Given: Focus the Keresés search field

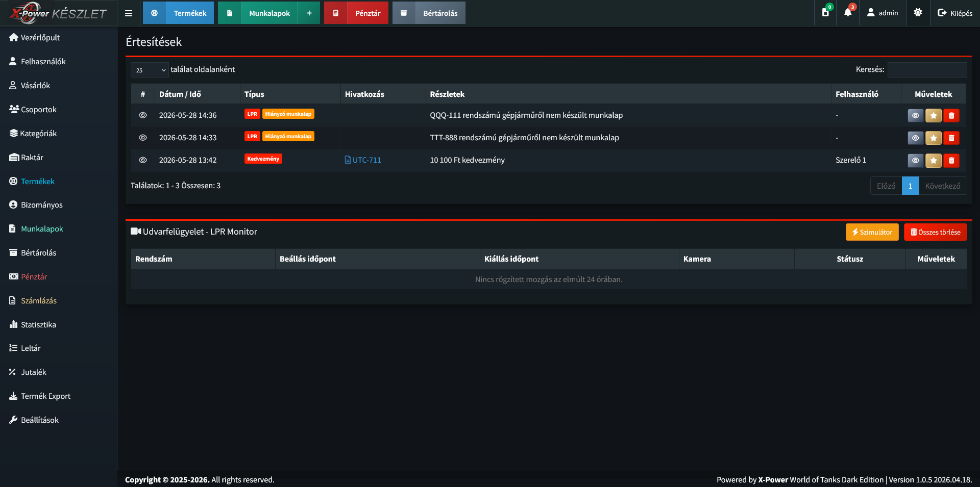Looking at the screenshot, I should point(927,70).
